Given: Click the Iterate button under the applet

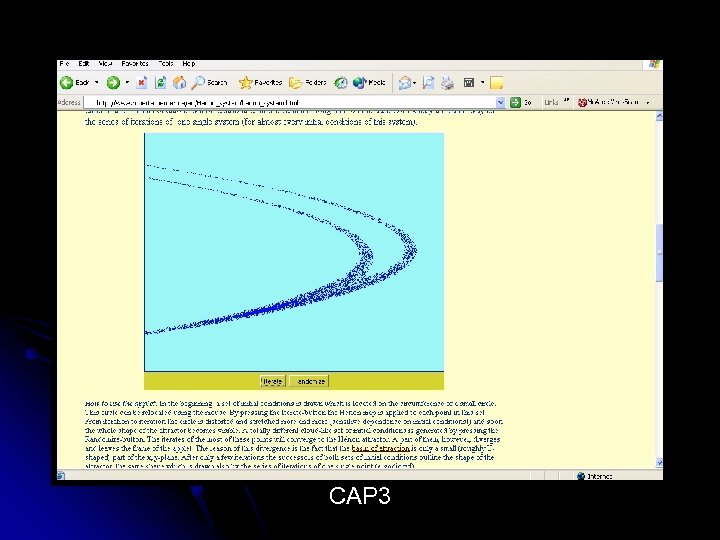Looking at the screenshot, I should click(272, 381).
